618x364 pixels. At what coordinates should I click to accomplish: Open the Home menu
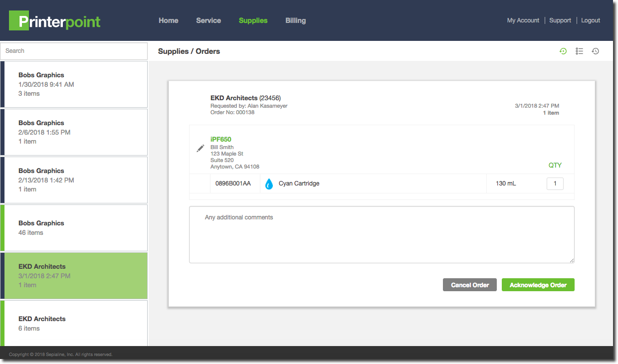pos(169,20)
